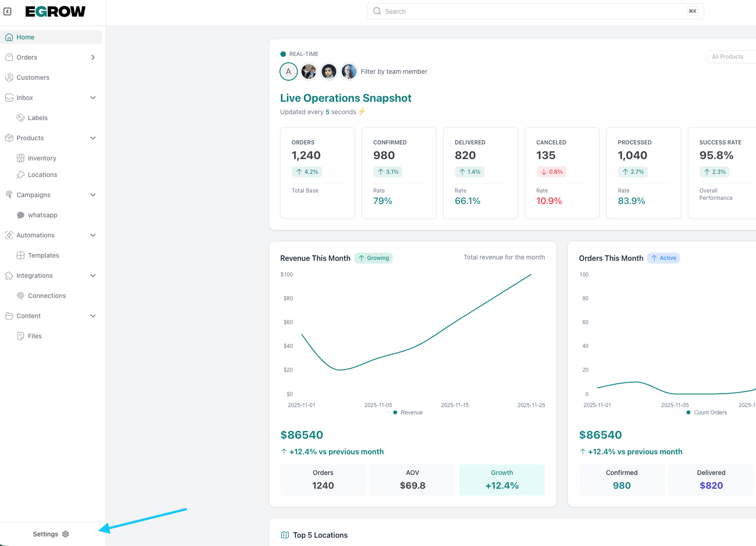The height and width of the screenshot is (546, 756).
Task: Click the Connections fingerprint icon
Action: pos(21,296)
